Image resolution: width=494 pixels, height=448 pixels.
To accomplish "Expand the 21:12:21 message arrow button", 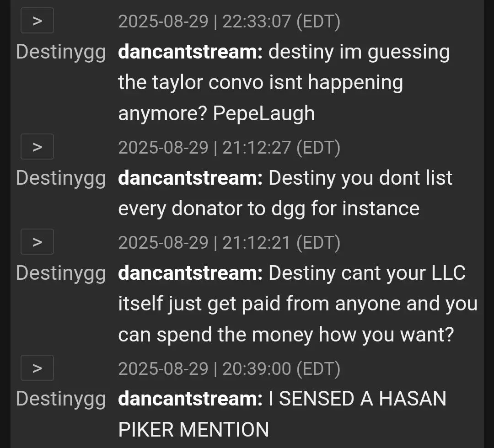I will pyautogui.click(x=37, y=241).
